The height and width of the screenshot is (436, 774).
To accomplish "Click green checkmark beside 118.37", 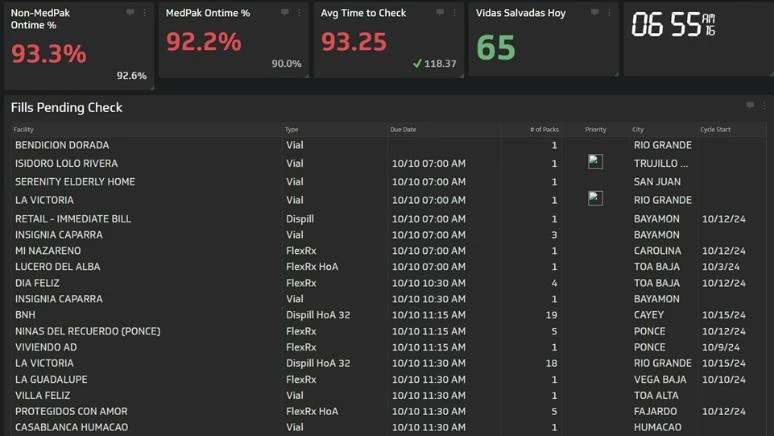I will 417,64.
